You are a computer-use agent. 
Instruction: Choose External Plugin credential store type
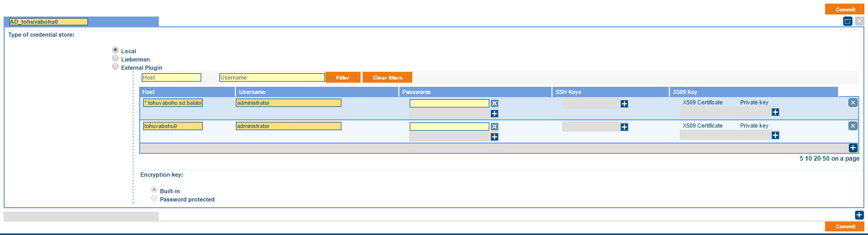tap(115, 67)
